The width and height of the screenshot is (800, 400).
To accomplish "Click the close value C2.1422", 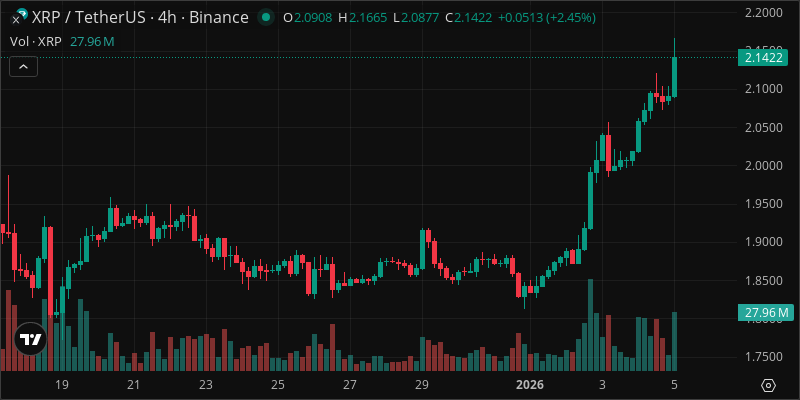I will [x=469, y=18].
